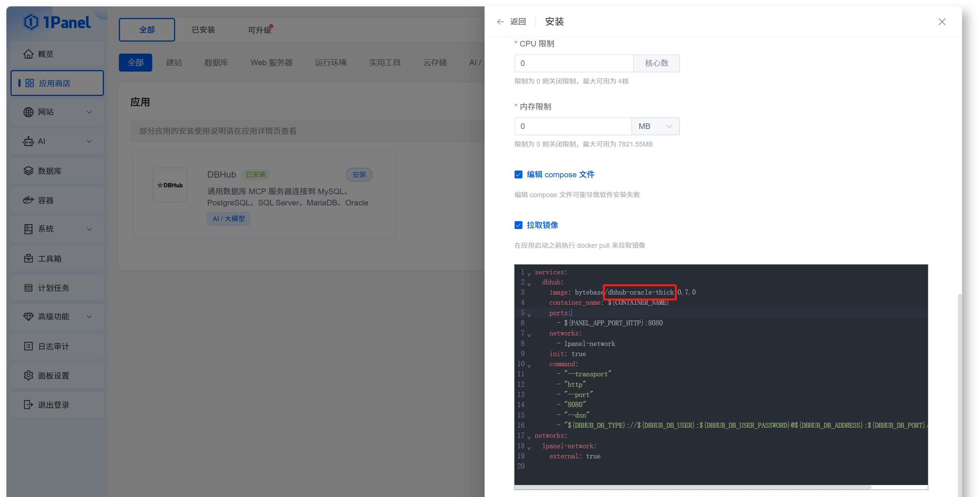
Task: Expand the 网站 sidebar submenu chevron
Action: [89, 112]
